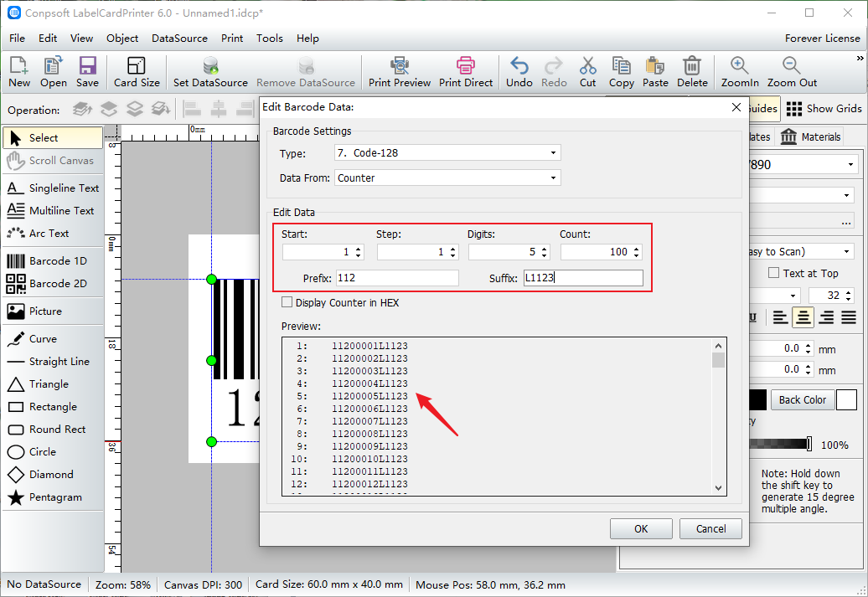Image resolution: width=868 pixels, height=597 pixels.
Task: Open the DataSource menu
Action: tap(179, 39)
